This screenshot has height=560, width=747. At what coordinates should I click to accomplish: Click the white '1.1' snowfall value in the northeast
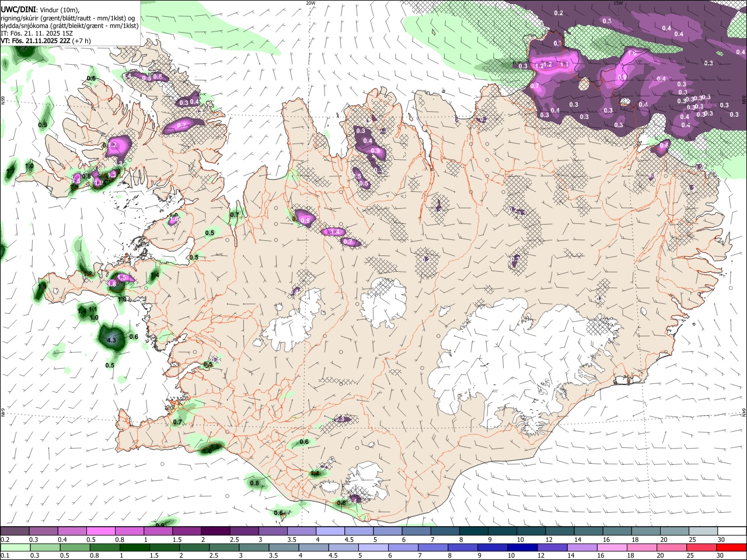[x=564, y=64]
